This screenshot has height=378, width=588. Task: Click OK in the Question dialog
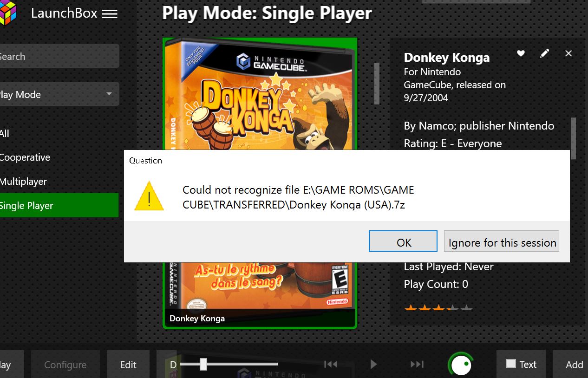pos(403,241)
